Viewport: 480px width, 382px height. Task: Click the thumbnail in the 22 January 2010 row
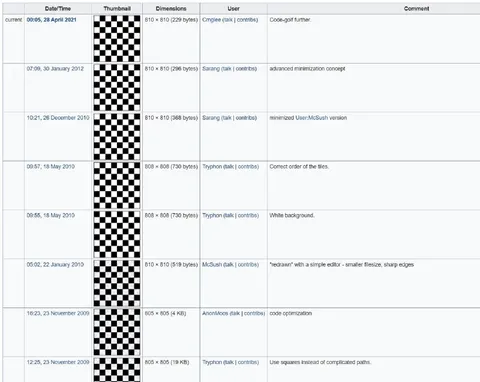117,284
